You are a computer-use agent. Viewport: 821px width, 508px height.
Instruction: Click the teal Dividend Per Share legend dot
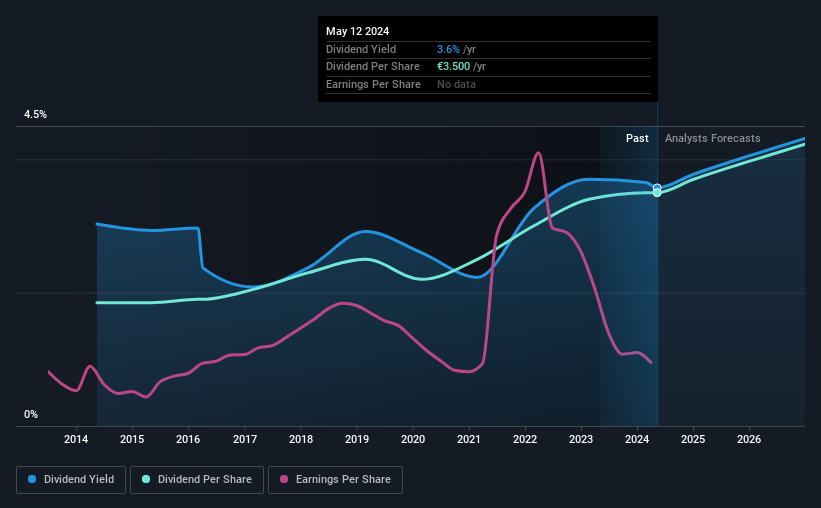(x=146, y=479)
